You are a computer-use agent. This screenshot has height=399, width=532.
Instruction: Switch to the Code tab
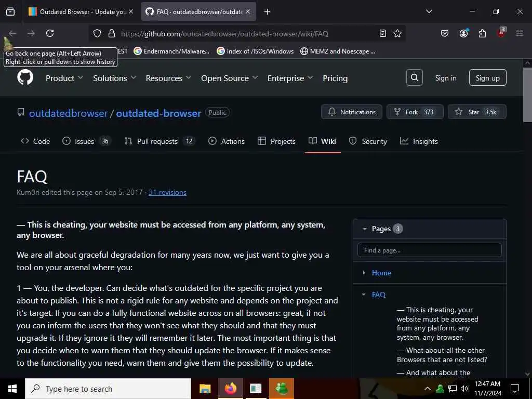pyautogui.click(x=35, y=141)
